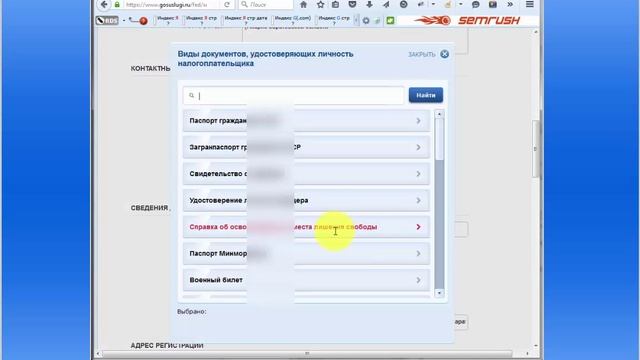Expand chevron on Паспорт Минморфлота row
Screen dimensions: 640x360
[418, 253]
